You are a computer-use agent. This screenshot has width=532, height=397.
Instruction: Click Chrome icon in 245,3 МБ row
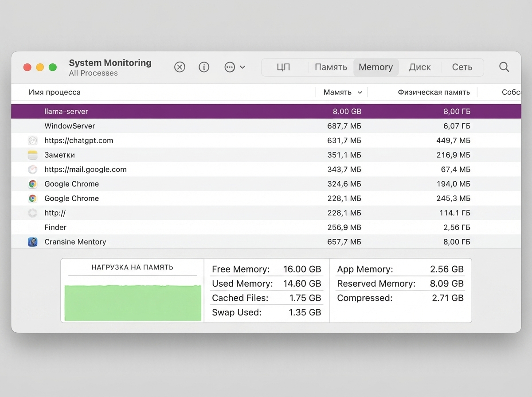(x=32, y=198)
